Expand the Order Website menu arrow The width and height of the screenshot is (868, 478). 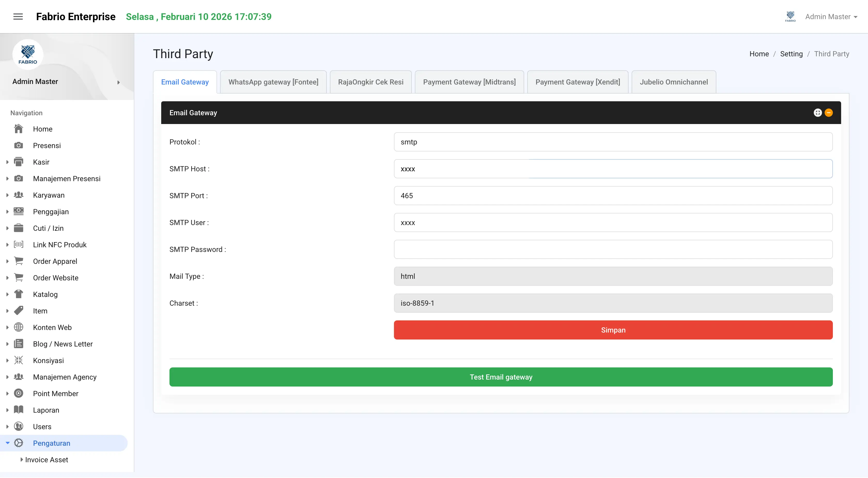7,277
